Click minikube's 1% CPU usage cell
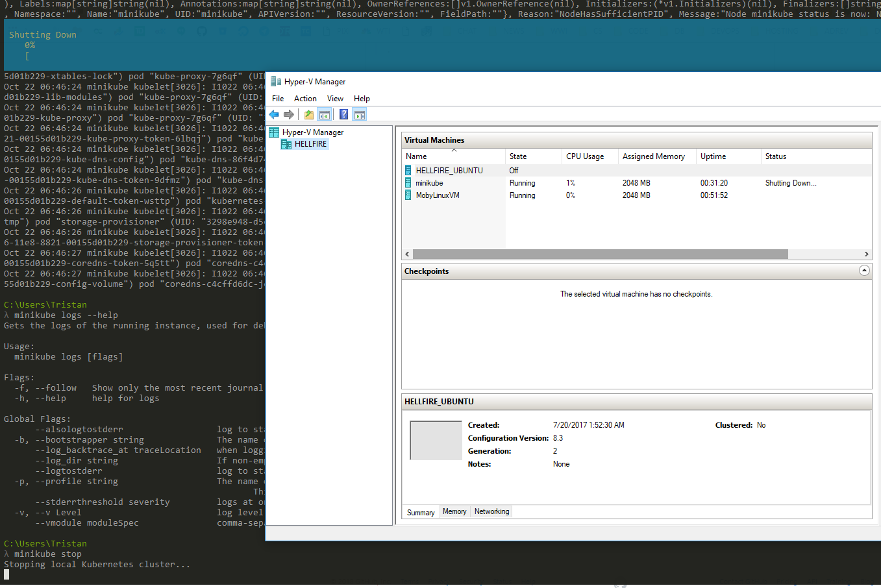Viewport: 881px width, 588px height. pos(571,183)
